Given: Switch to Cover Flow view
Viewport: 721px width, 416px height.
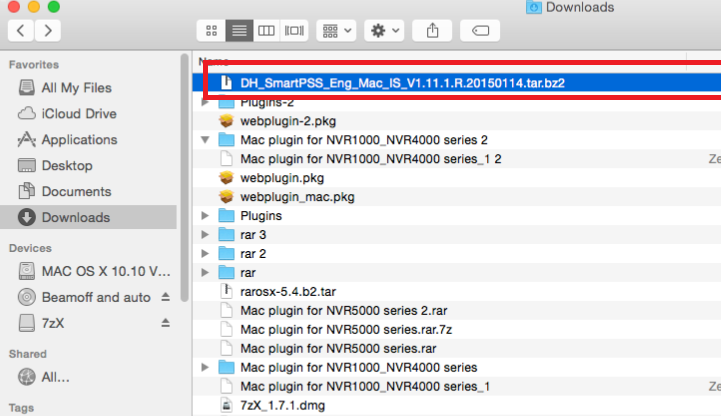Looking at the screenshot, I should tap(293, 31).
